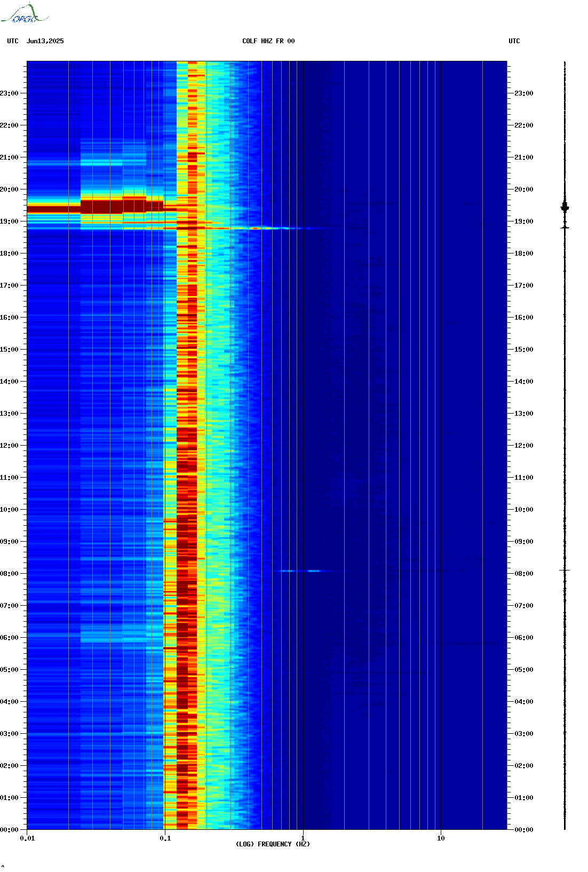Click the (LOG) FREQUENCY (HZ) axis title
588x872 pixels.
pos(273,844)
